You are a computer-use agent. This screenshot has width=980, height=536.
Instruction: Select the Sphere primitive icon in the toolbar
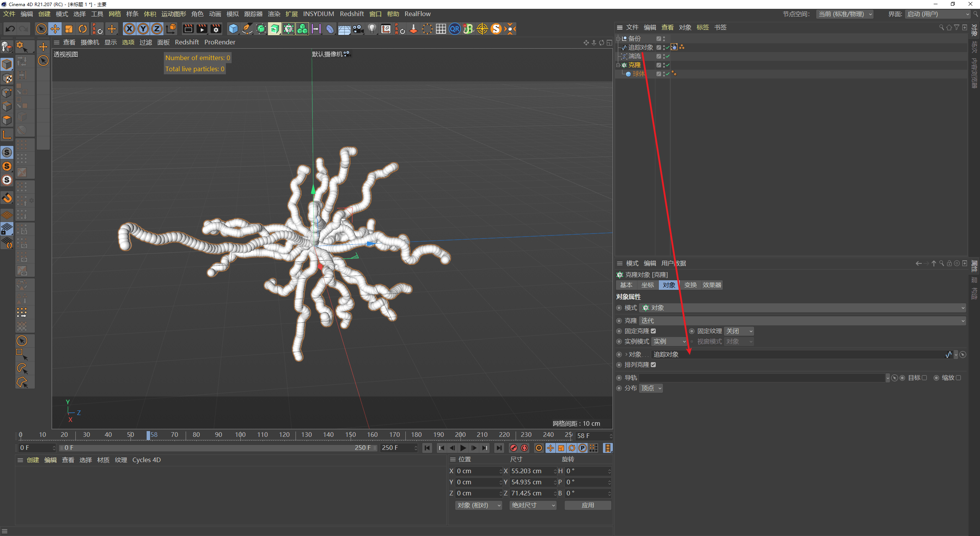point(233,29)
